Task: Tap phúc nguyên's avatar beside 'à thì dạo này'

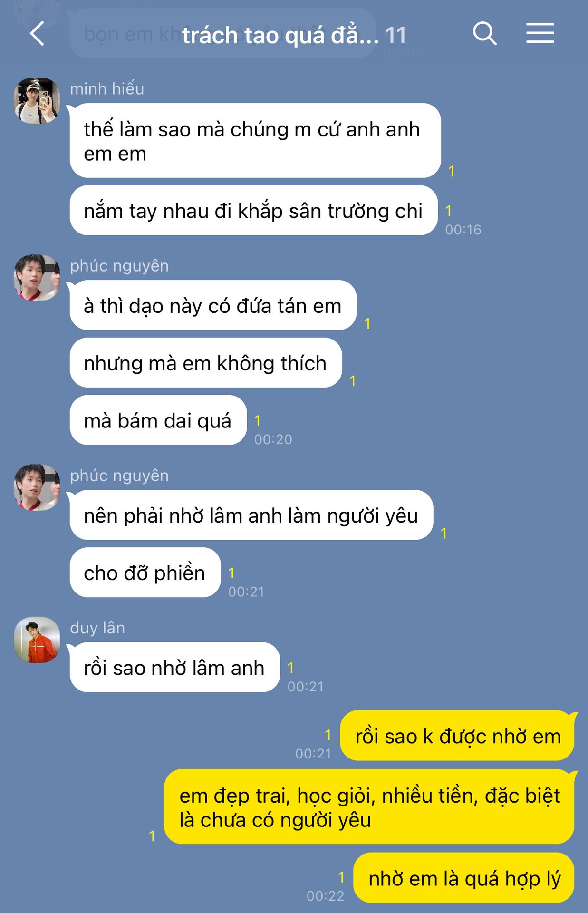Action: tap(37, 277)
